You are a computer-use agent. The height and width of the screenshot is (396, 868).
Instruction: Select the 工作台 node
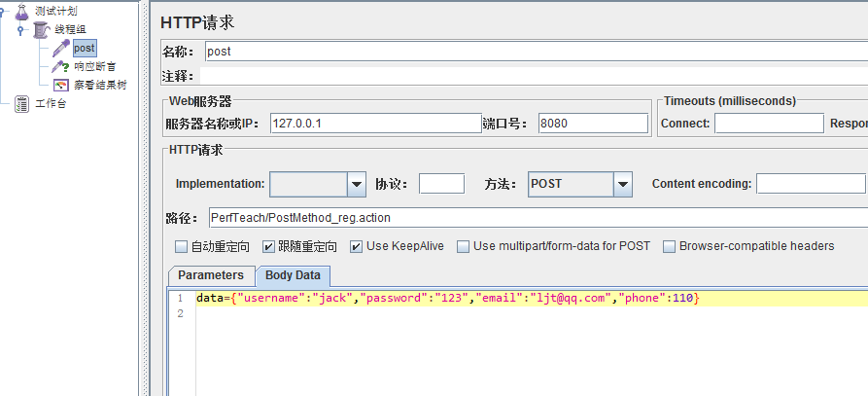51,103
